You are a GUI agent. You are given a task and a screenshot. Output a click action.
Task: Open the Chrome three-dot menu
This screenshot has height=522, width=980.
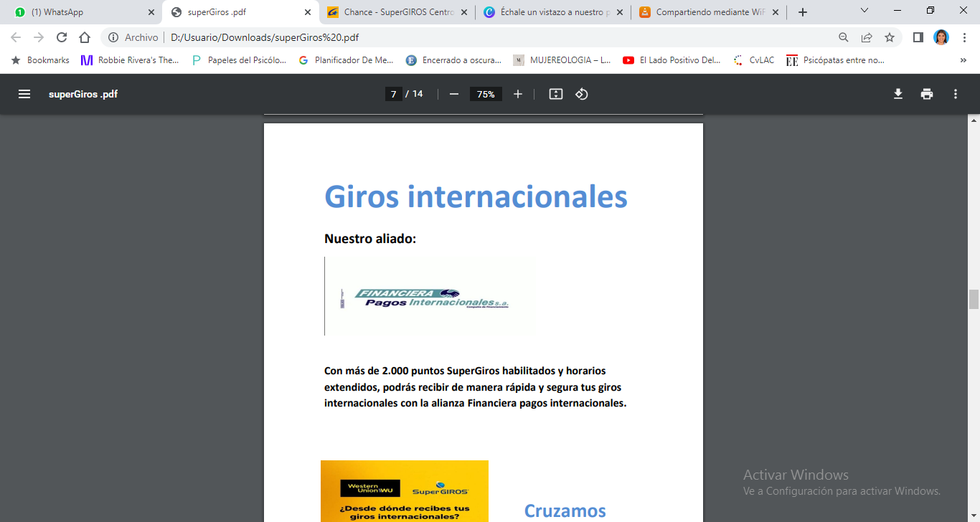964,37
